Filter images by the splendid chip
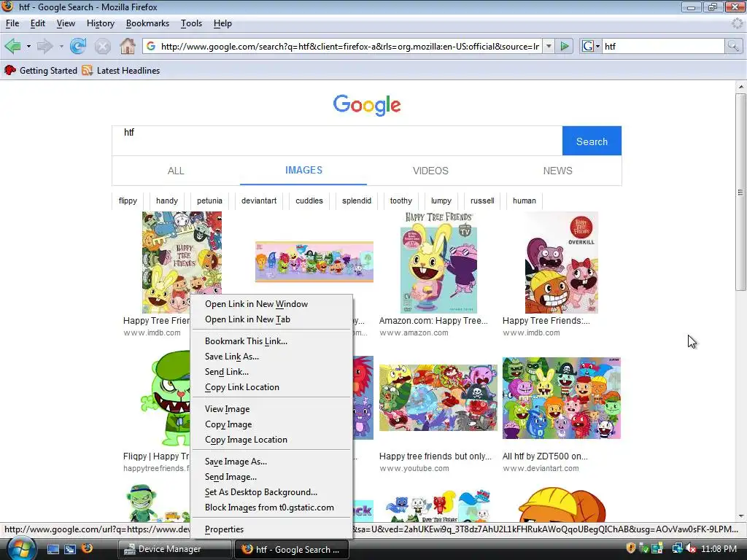This screenshot has height=560, width=747. [356, 201]
